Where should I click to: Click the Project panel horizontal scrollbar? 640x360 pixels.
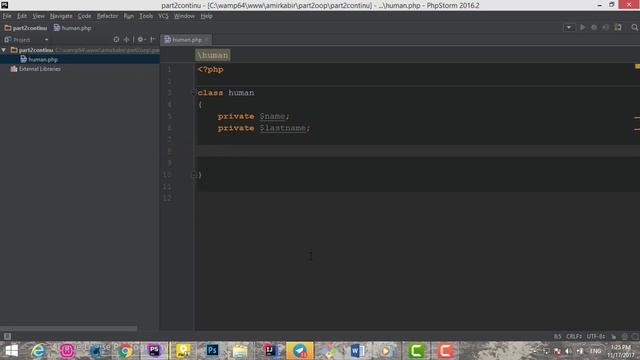coord(69,328)
